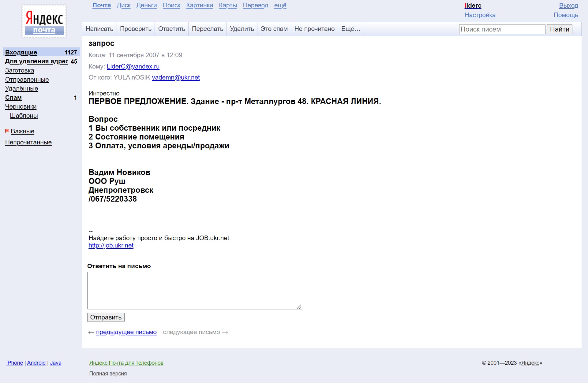Open the iPhone app link
Viewport: 588px width, 383px height.
(x=15, y=363)
